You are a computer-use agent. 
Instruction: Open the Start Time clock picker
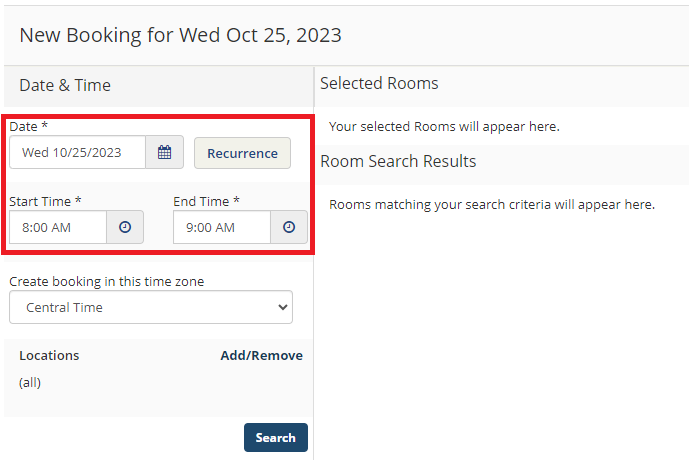click(x=125, y=227)
